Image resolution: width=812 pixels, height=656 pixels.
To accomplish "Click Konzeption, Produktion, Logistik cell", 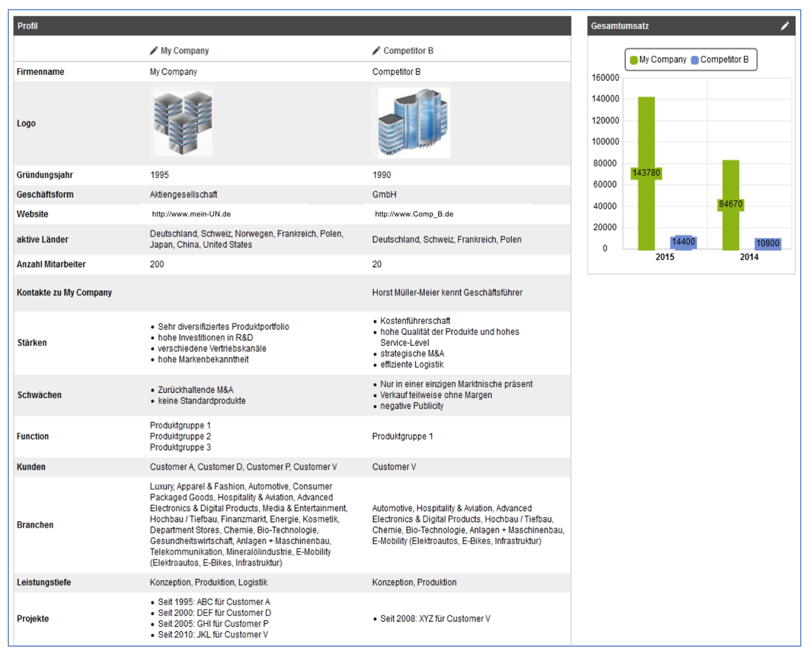I will coord(208,582).
